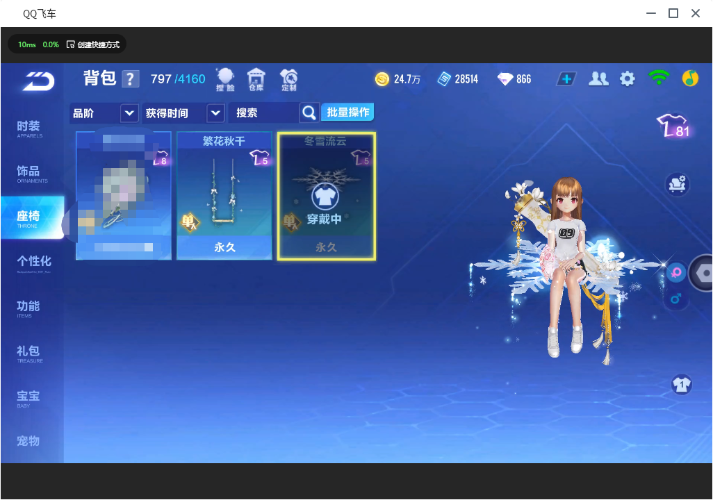Open the music note icon
Image resolution: width=713 pixels, height=500 pixels.
[690, 78]
